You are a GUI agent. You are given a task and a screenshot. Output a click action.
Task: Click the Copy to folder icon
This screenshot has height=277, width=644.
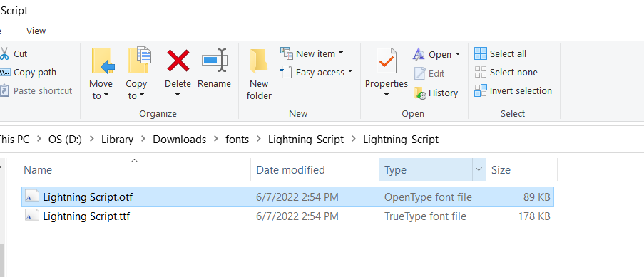tap(139, 61)
